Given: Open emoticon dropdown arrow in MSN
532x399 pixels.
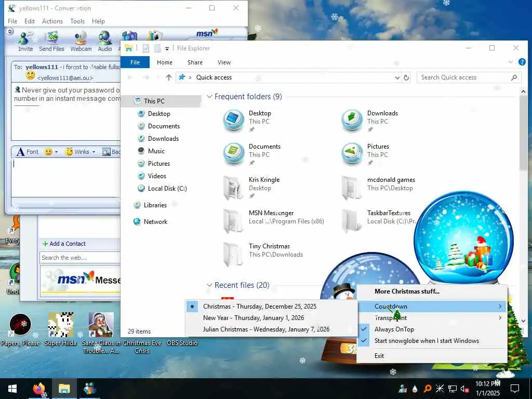Looking at the screenshot, I should tap(56, 152).
